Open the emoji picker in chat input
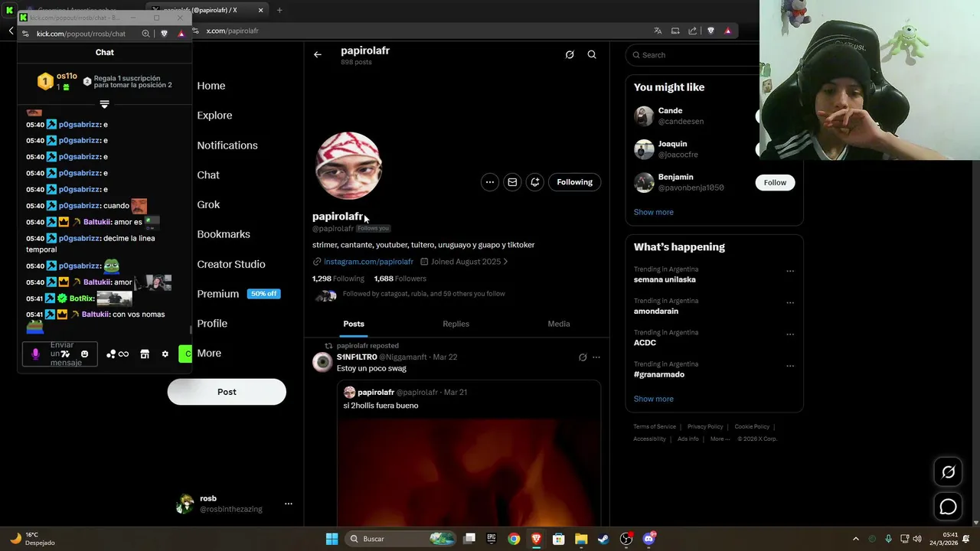 coord(84,354)
